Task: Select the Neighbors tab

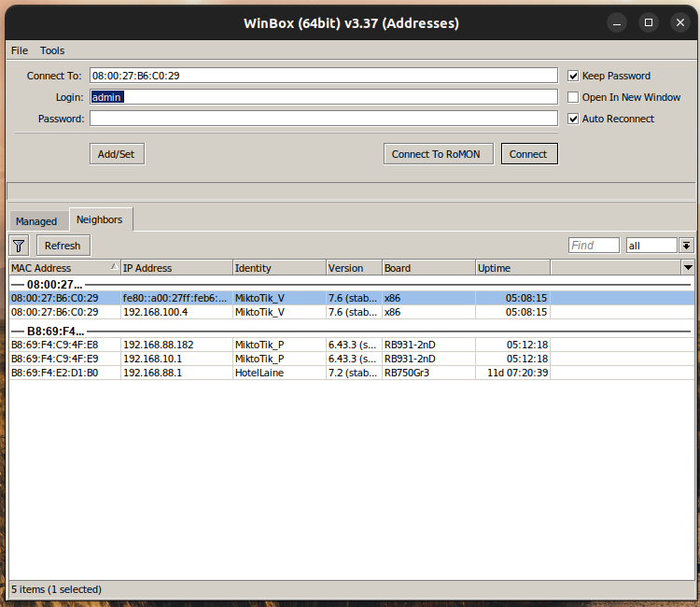Action: point(100,219)
